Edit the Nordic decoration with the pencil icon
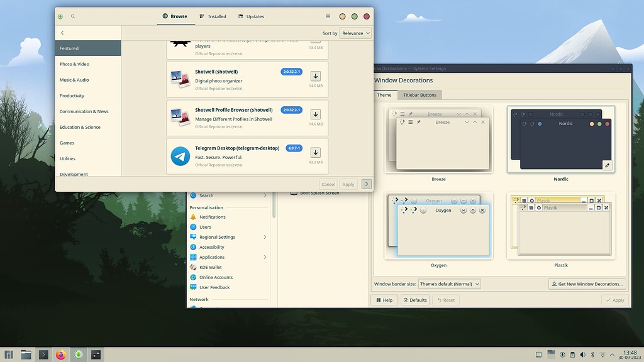This screenshot has width=644, height=362. point(608,165)
